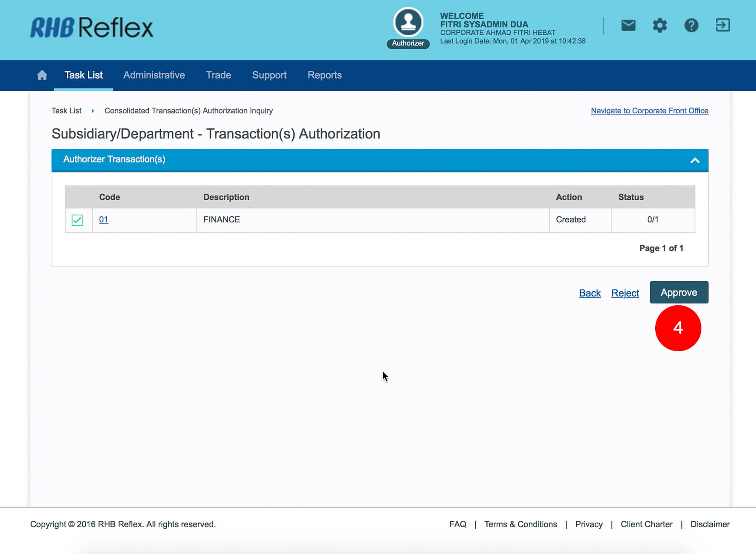Image resolution: width=756 pixels, height=554 pixels.
Task: Open code 01 transaction link
Action: point(104,220)
